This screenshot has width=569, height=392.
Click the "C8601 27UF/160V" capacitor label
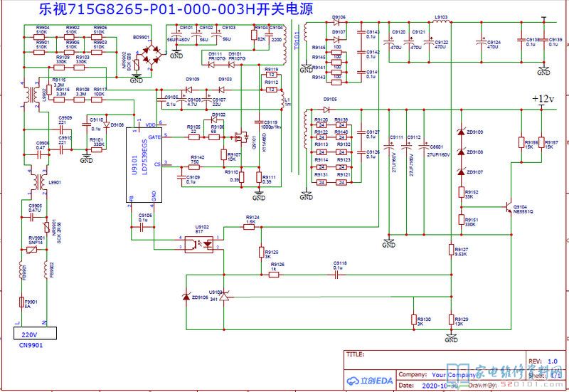(x=438, y=151)
